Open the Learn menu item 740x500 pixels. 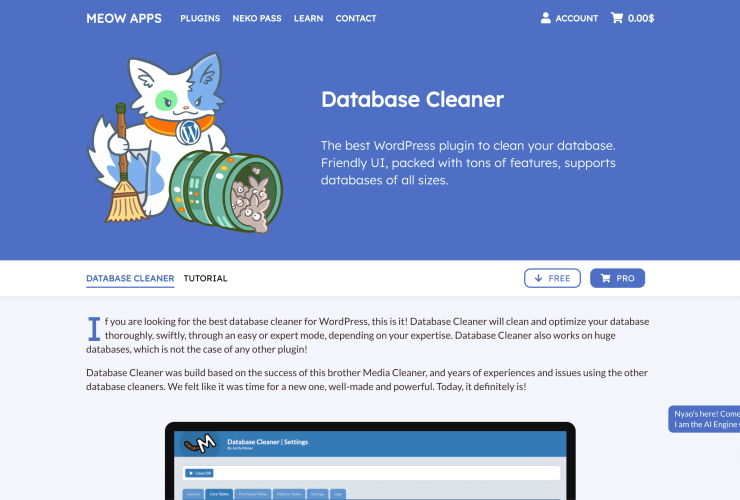(308, 18)
